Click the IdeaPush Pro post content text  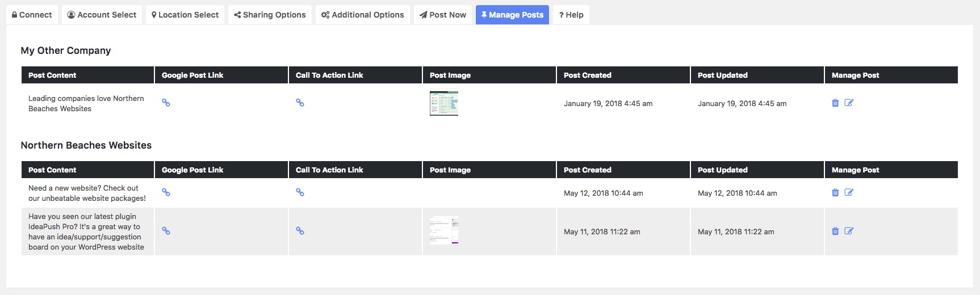(x=86, y=231)
